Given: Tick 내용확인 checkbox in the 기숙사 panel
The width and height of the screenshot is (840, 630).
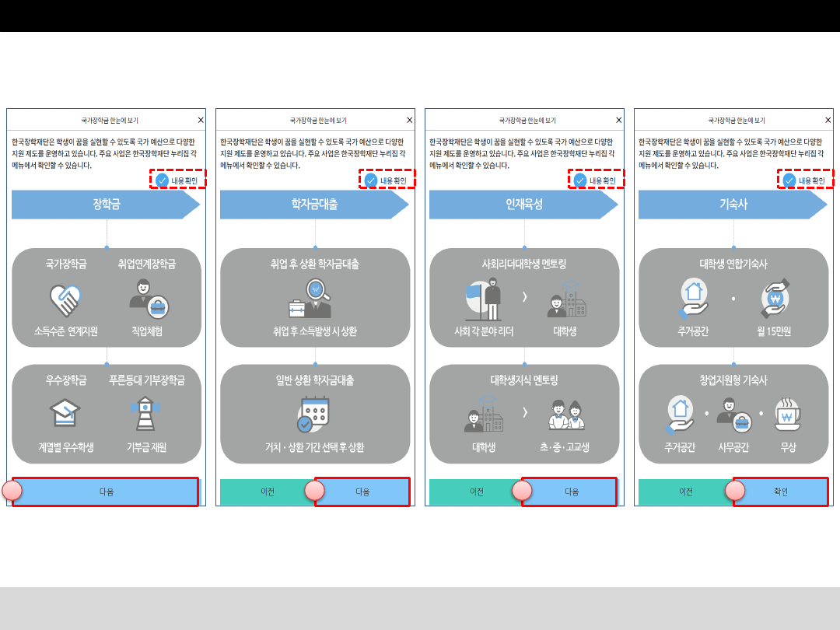Looking at the screenshot, I should click(x=789, y=180).
